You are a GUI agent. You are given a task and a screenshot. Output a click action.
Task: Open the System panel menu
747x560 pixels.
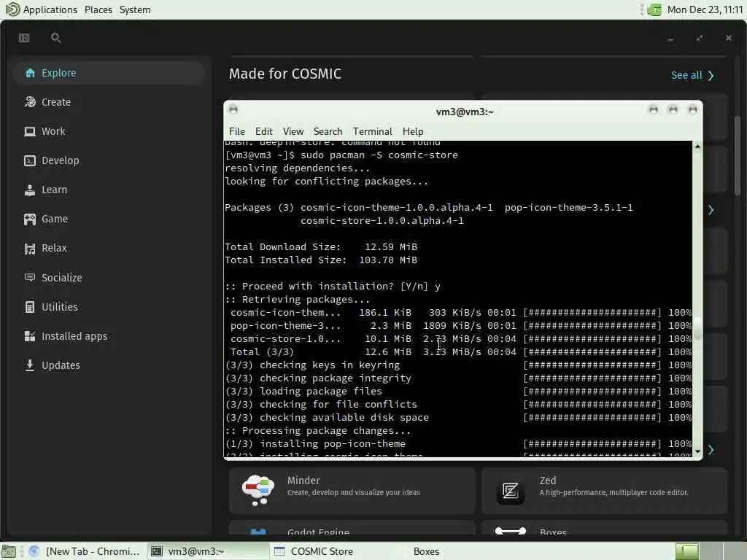click(135, 9)
